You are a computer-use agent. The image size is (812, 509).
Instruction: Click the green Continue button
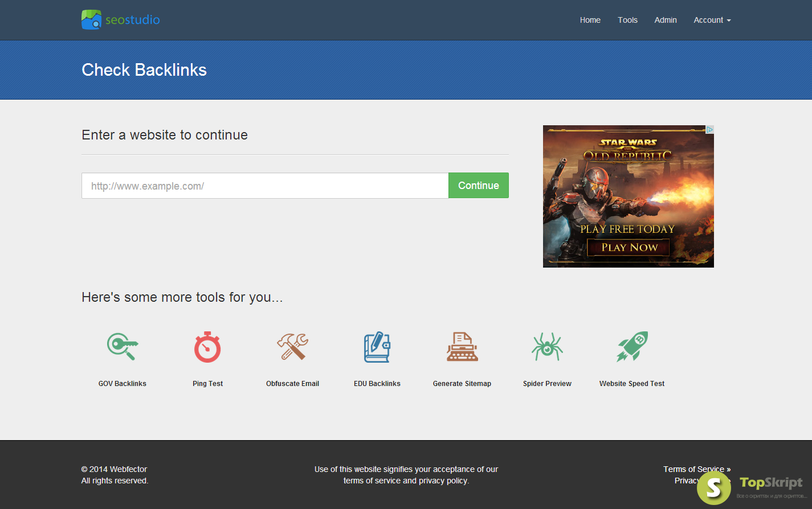pos(479,186)
